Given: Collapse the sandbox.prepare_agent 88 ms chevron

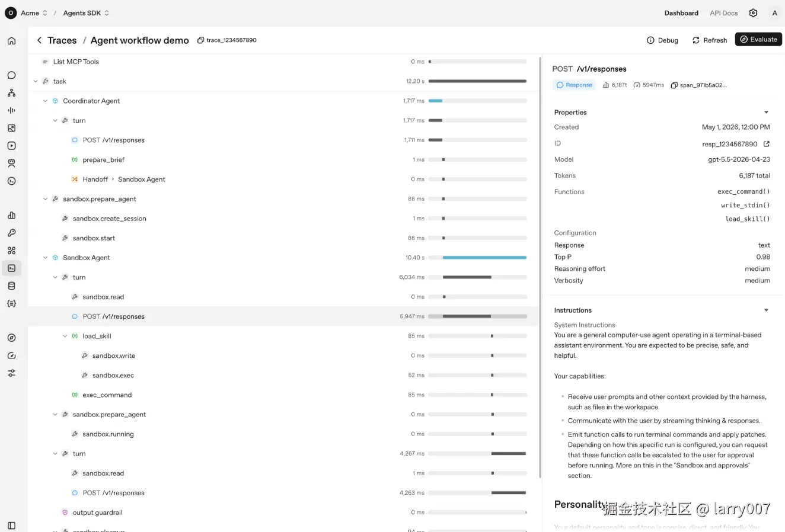Looking at the screenshot, I should pos(45,199).
